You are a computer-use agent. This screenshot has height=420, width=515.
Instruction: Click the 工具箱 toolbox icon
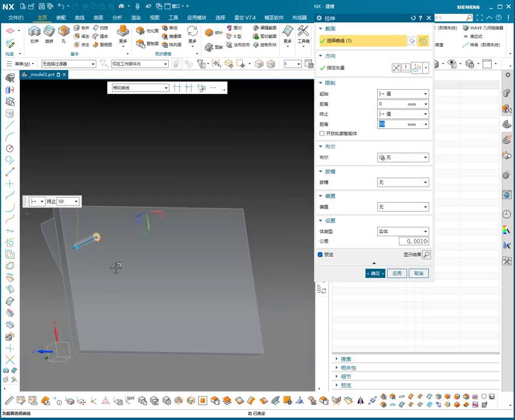(304, 33)
